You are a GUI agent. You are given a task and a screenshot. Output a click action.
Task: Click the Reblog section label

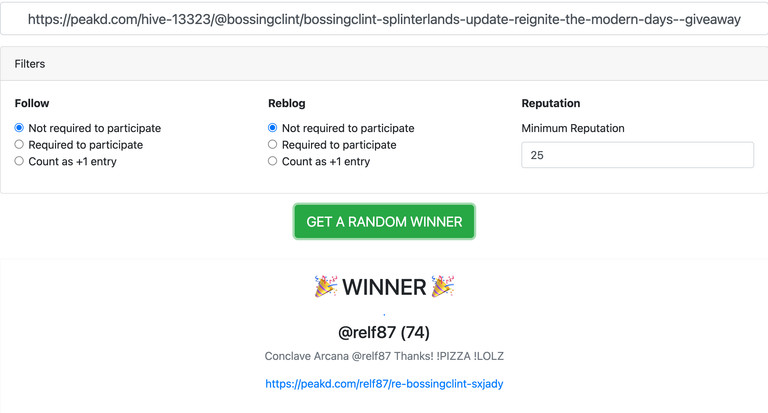(x=287, y=103)
